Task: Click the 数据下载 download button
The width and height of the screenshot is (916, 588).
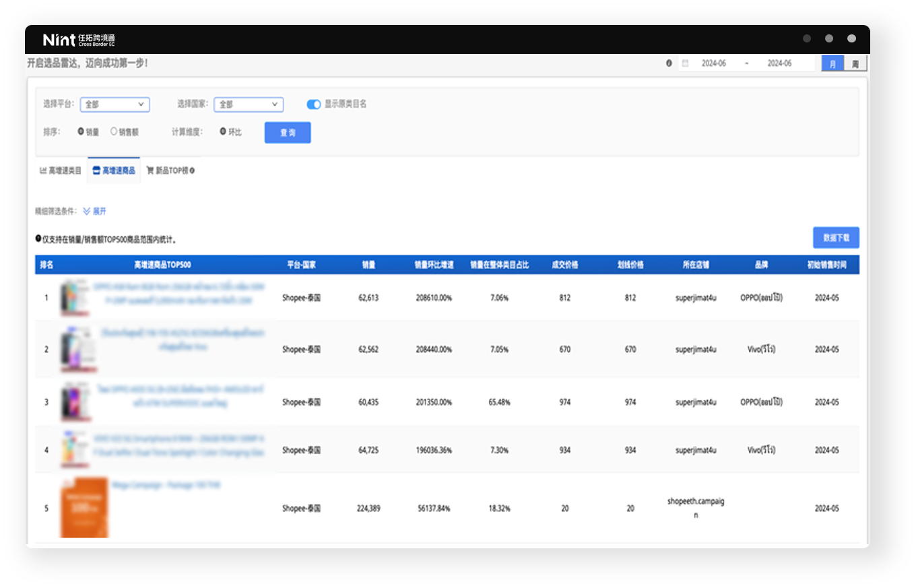Action: click(x=836, y=238)
